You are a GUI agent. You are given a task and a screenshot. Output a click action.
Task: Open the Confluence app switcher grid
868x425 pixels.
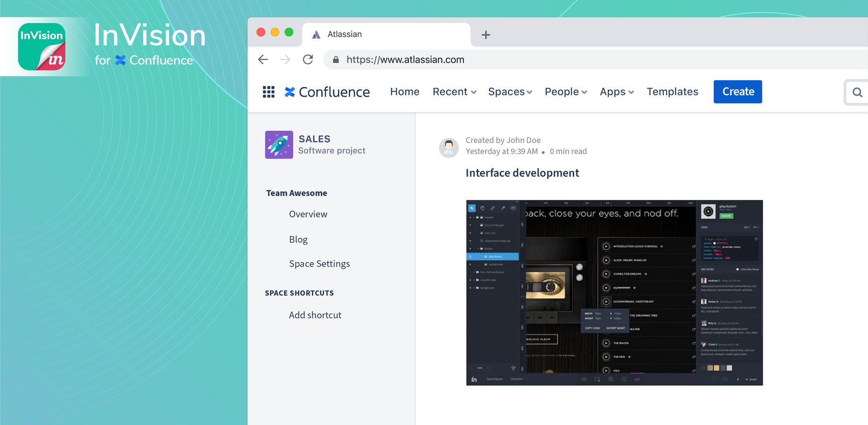click(269, 92)
